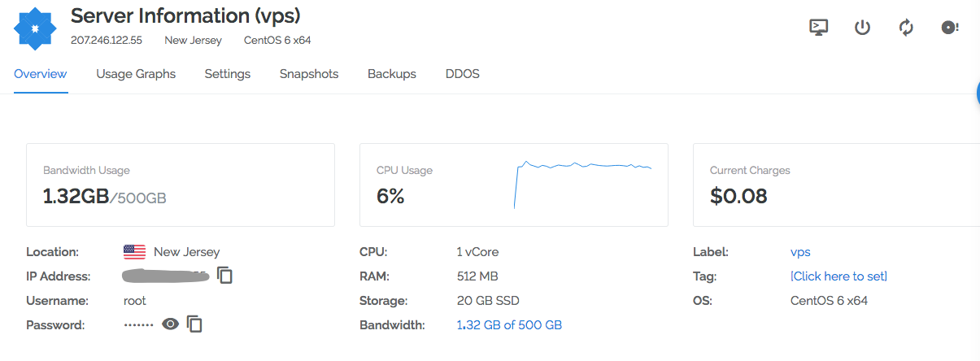Image resolution: width=980 pixels, height=361 pixels.
Task: Copy the password using its copy icon
Action: [x=194, y=324]
